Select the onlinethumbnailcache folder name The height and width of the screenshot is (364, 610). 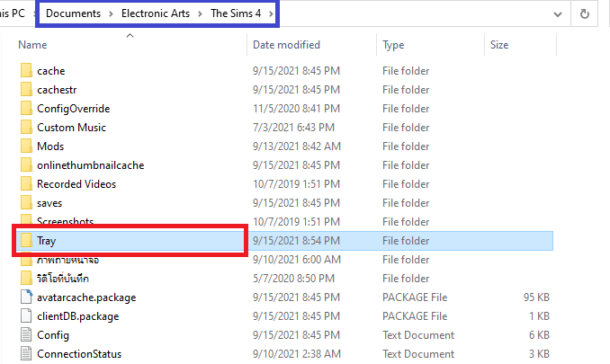click(91, 165)
